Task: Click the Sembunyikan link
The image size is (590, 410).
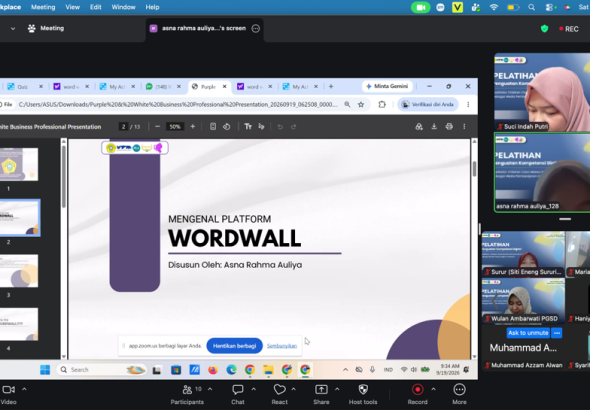Action: (282, 346)
